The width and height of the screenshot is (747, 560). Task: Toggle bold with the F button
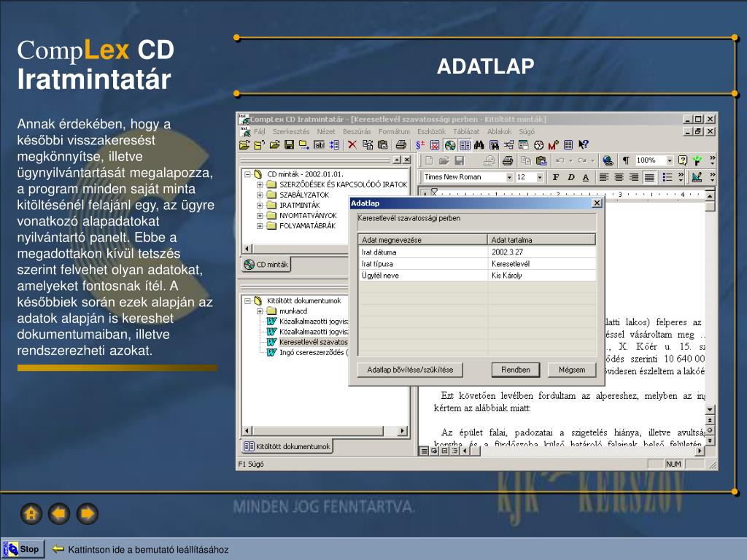[555, 177]
